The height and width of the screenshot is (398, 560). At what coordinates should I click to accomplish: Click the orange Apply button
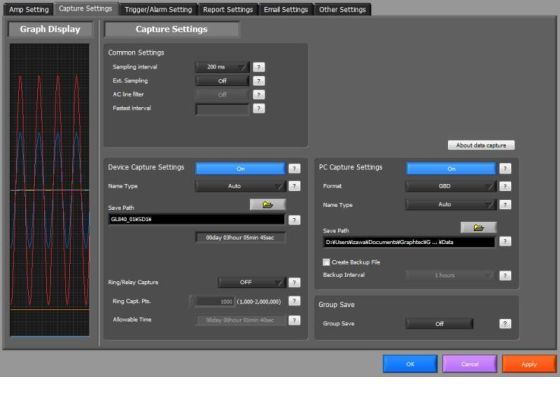click(x=529, y=364)
